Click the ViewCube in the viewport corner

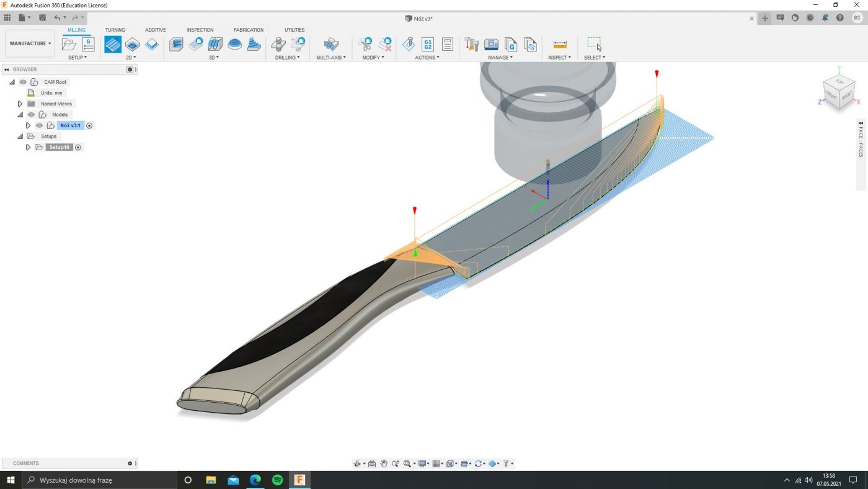(839, 93)
